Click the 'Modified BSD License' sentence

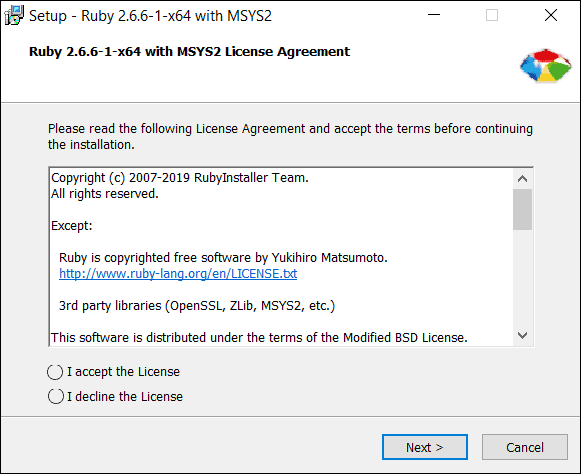(x=259, y=338)
